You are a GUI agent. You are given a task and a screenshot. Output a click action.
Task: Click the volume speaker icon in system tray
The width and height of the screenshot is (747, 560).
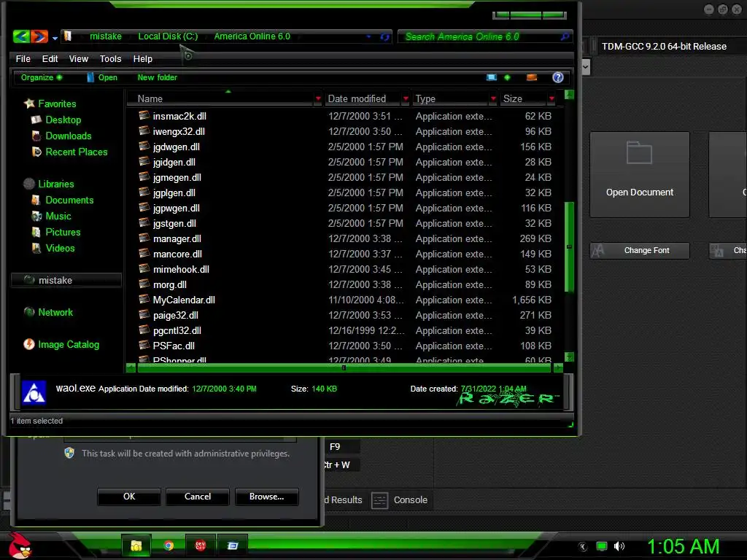619,547
